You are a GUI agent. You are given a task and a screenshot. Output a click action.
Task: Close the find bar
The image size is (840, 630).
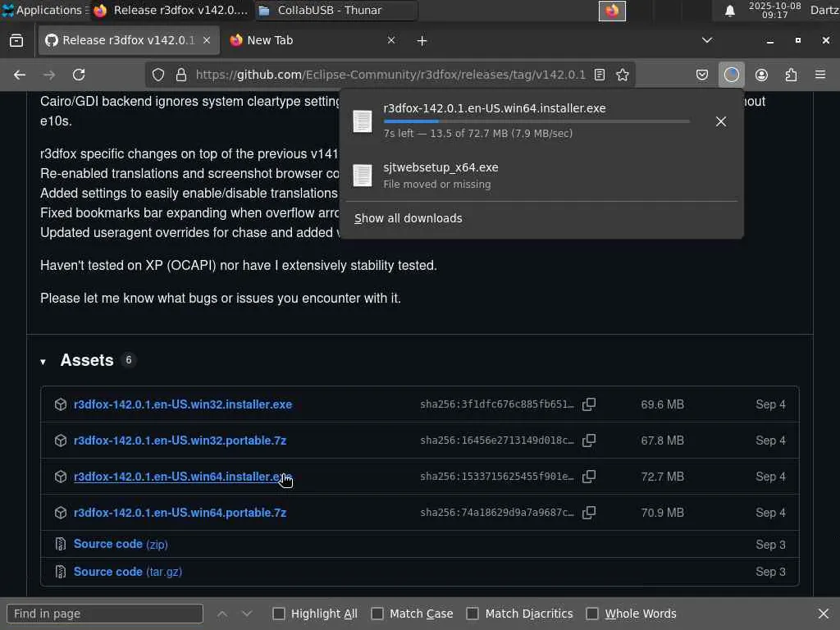point(824,614)
